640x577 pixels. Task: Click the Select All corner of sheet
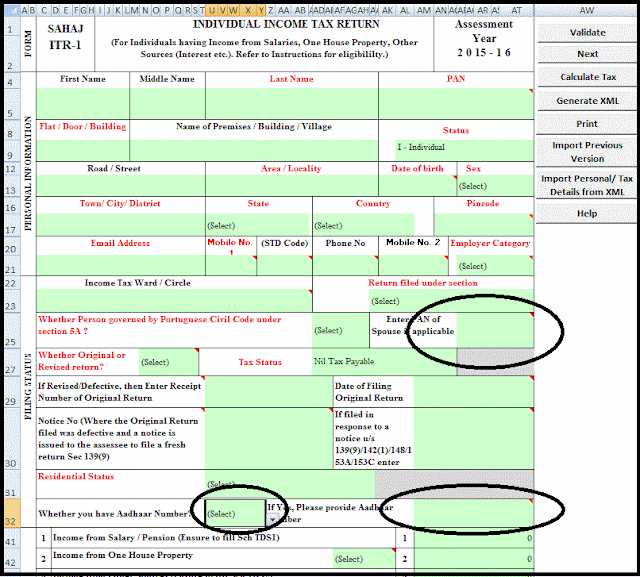pos(12,10)
